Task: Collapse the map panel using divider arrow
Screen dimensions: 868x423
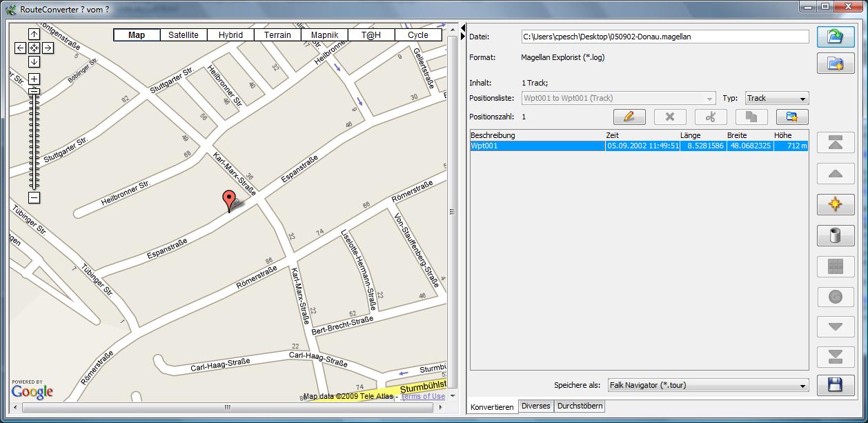Action: (463, 27)
